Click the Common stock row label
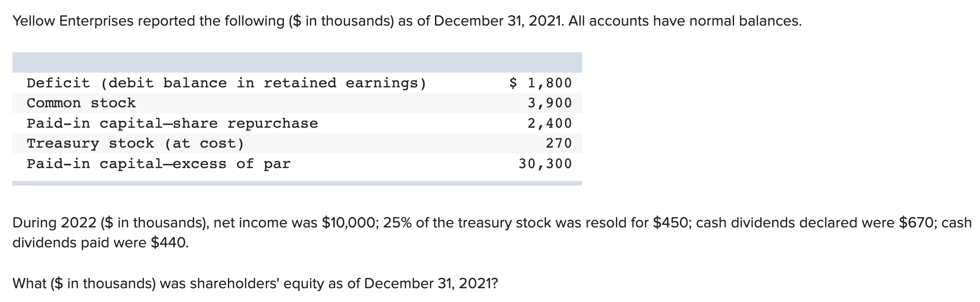Image resolution: width=980 pixels, height=302 pixels. pyautogui.click(x=81, y=103)
